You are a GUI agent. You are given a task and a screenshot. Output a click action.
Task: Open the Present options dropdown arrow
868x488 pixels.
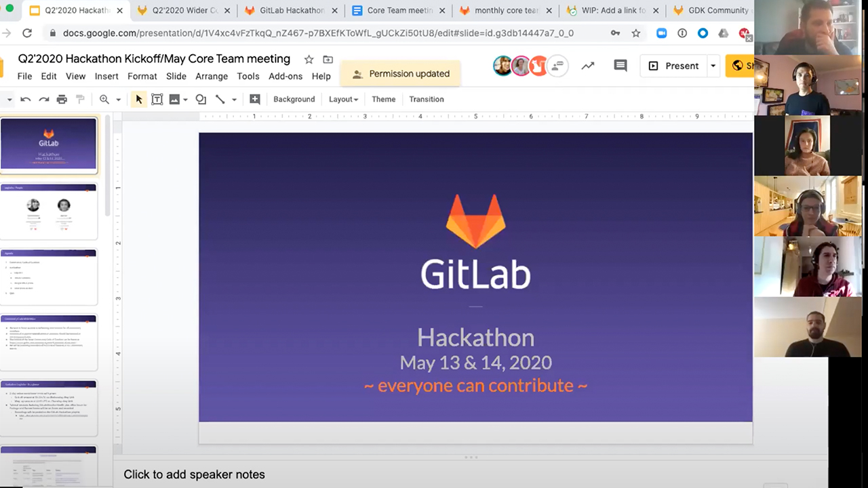(713, 66)
